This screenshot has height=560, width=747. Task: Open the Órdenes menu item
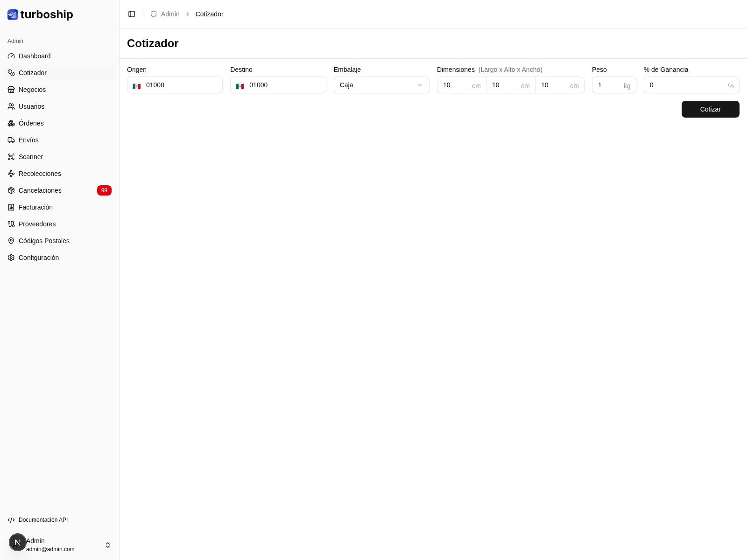(x=31, y=123)
